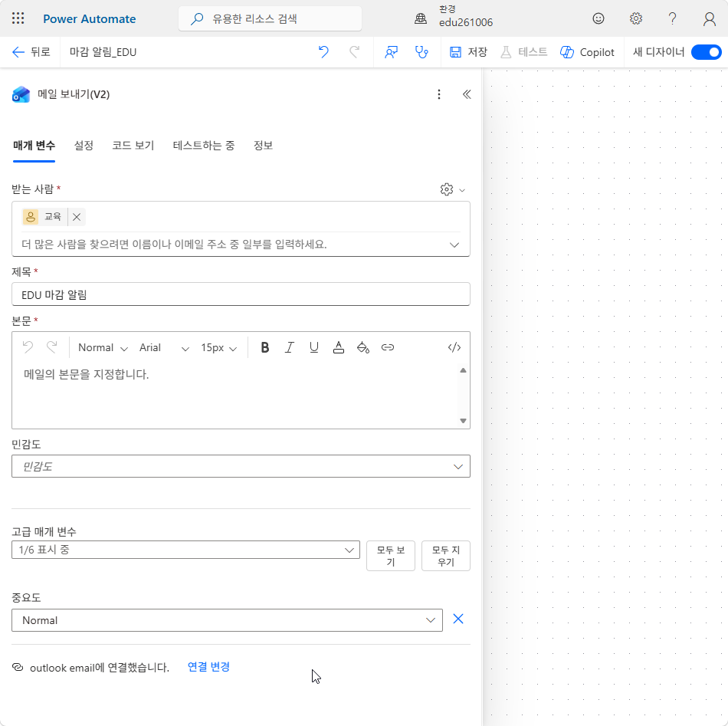This screenshot has width=728, height=726.
Task: Click into the 본문 body text area
Action: click(234, 395)
